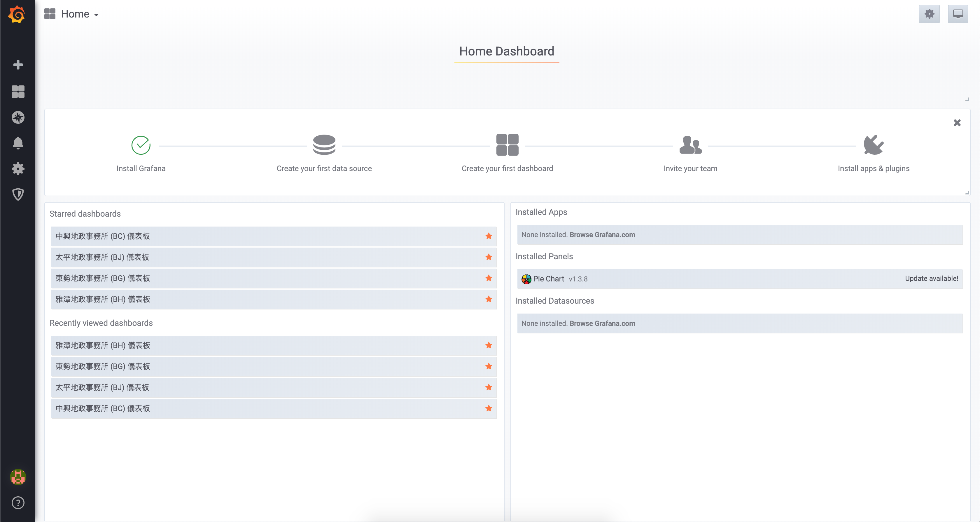Image resolution: width=980 pixels, height=522 pixels.
Task: Open 雅潭地政事務所 (BH) 儀表板 from Starred dashboards
Action: (x=274, y=299)
